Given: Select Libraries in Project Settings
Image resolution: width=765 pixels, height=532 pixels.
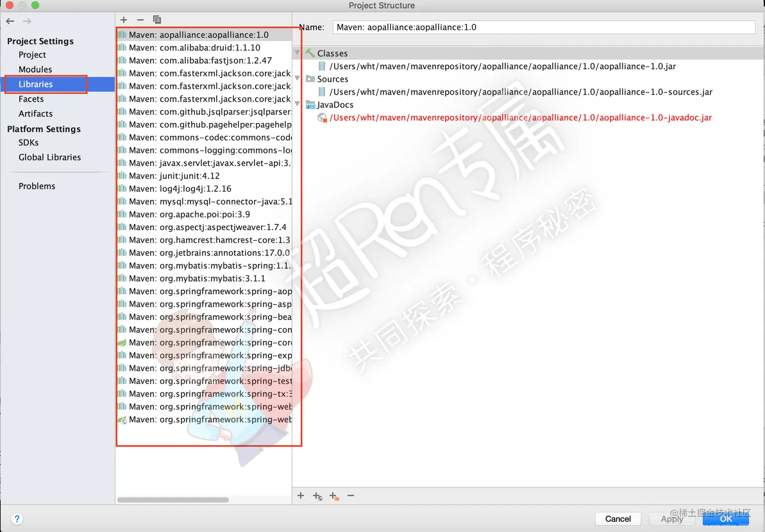Looking at the screenshot, I should pyautogui.click(x=36, y=84).
